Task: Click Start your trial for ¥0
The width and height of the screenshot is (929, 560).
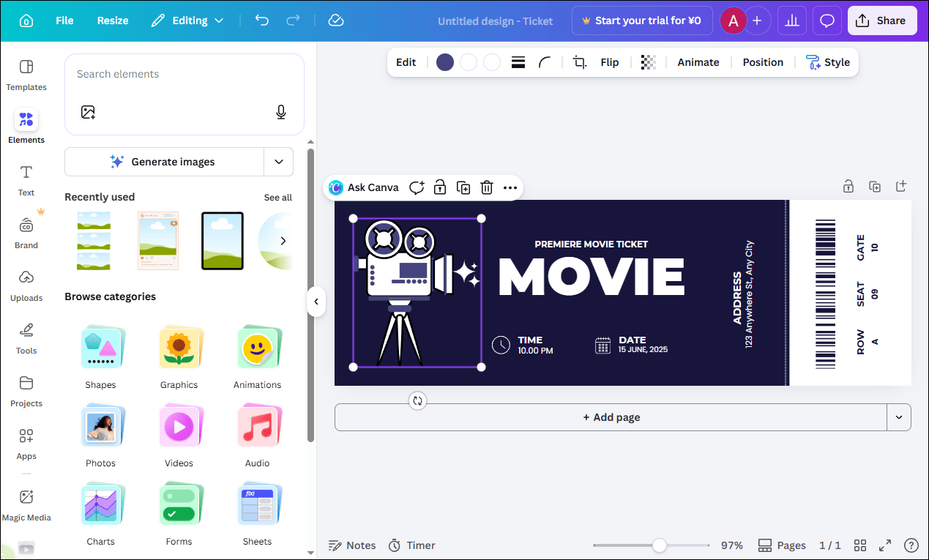Action: coord(642,20)
